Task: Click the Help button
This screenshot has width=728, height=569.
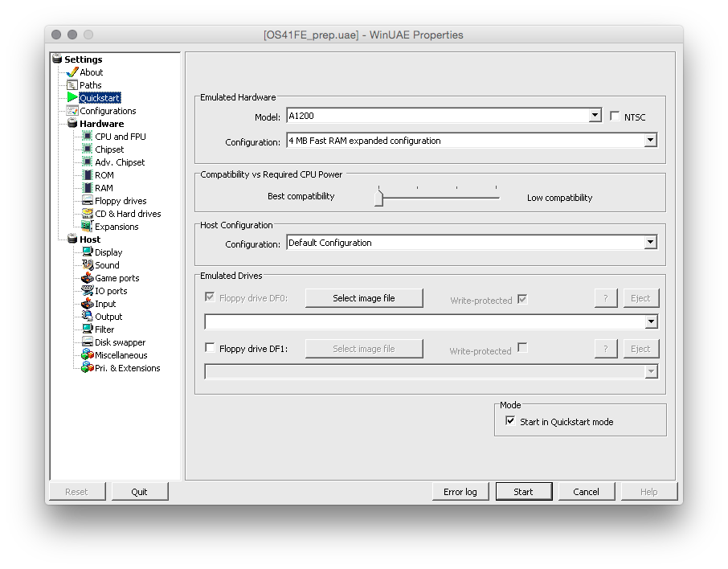Action: (x=649, y=491)
